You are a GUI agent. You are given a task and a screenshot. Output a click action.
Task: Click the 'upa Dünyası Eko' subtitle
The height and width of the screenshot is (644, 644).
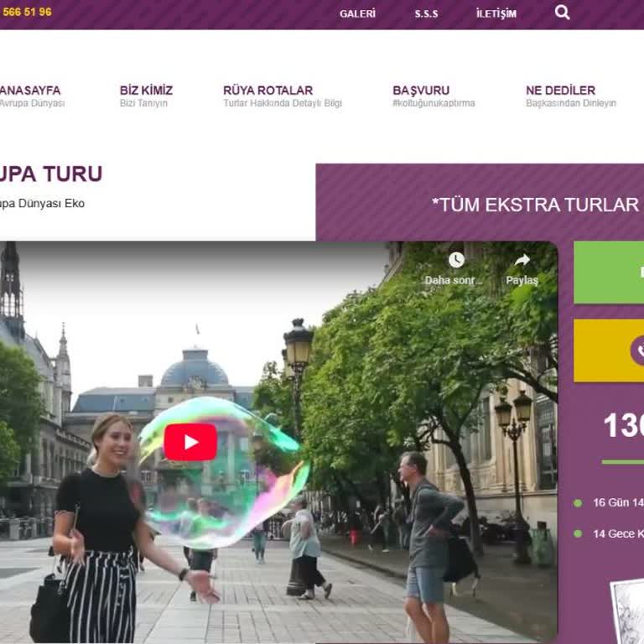point(42,203)
